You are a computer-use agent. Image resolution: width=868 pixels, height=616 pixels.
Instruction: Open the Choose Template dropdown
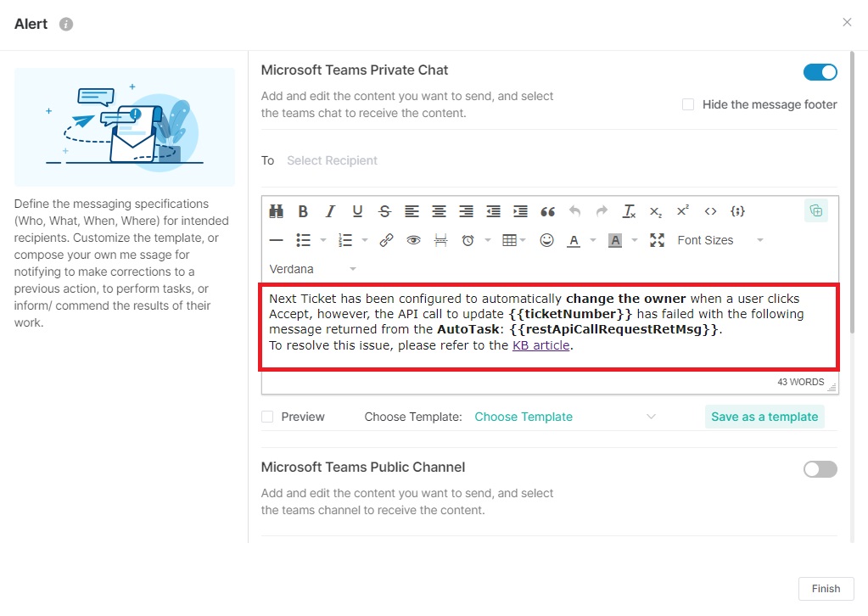564,417
